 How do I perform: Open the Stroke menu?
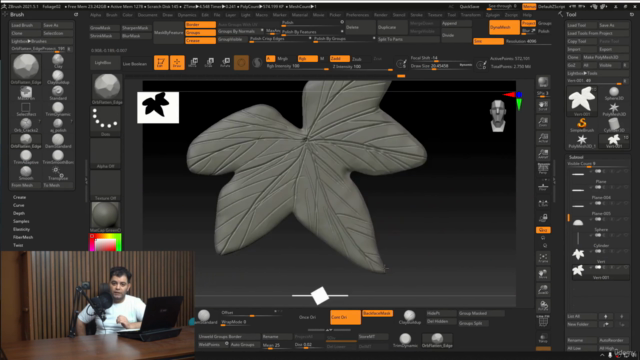point(416,15)
